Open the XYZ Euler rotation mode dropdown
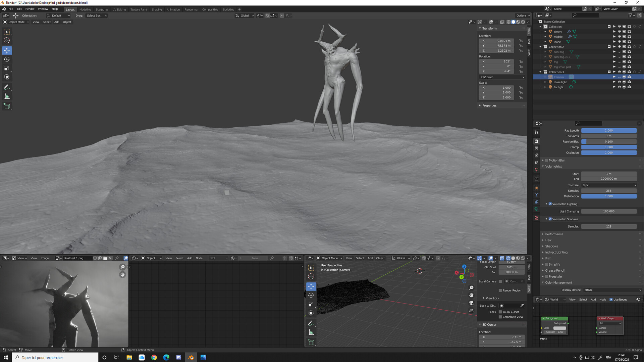 click(x=502, y=77)
